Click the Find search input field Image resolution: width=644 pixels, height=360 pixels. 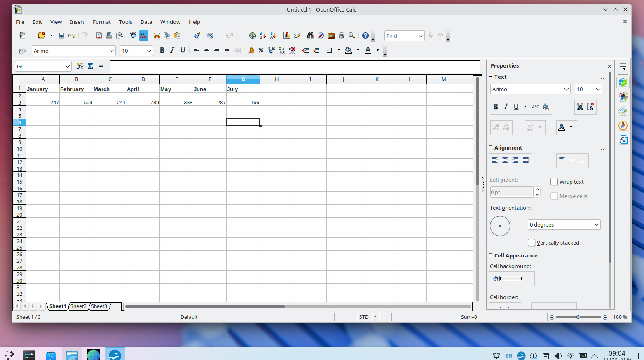tap(400, 36)
